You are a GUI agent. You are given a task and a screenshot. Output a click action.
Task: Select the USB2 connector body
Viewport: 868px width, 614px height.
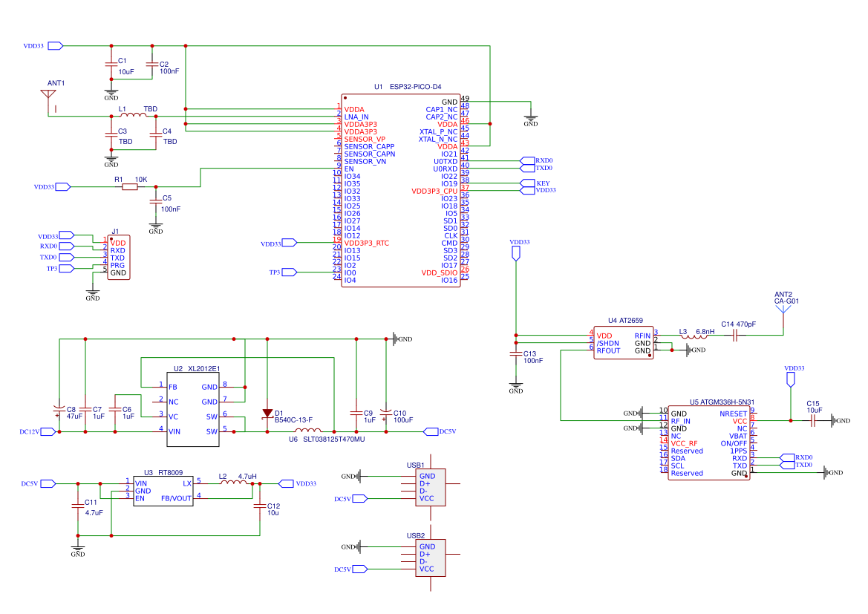tap(431, 558)
